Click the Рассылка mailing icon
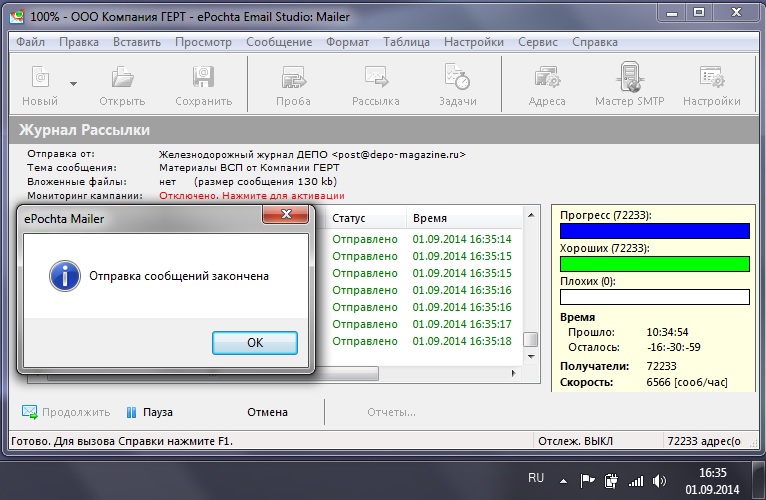Image resolution: width=766 pixels, height=500 pixels. (x=376, y=77)
